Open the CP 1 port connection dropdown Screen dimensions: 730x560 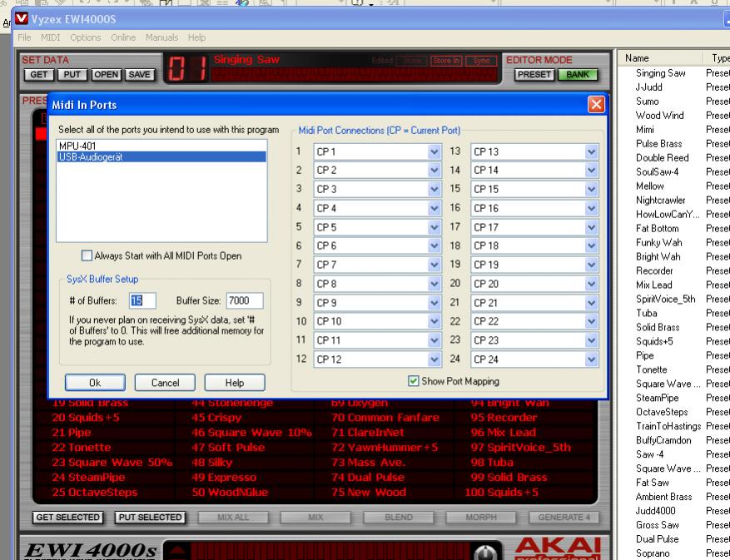pyautogui.click(x=434, y=151)
